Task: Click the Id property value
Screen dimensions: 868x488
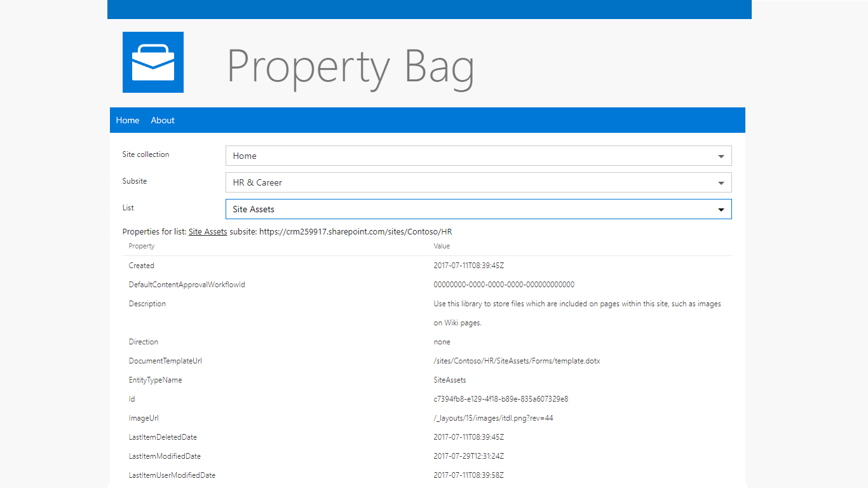Action: pos(501,399)
